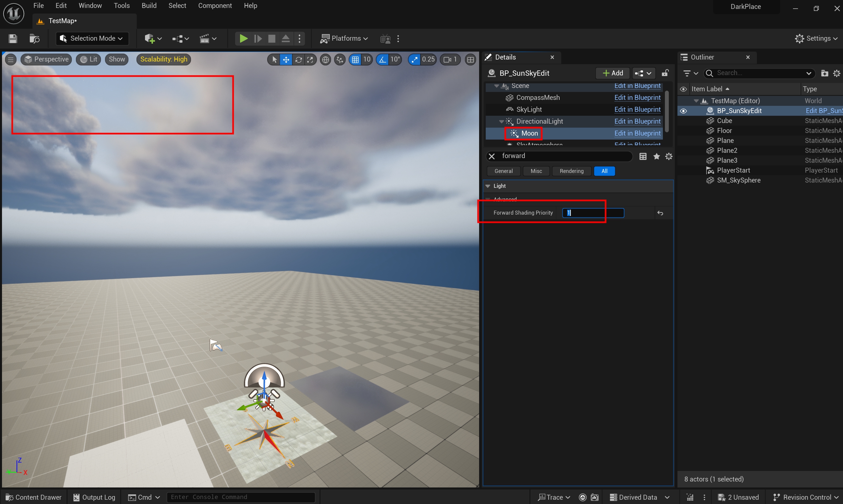
Task: Reset Forward Shading Priority to default
Action: point(660,213)
